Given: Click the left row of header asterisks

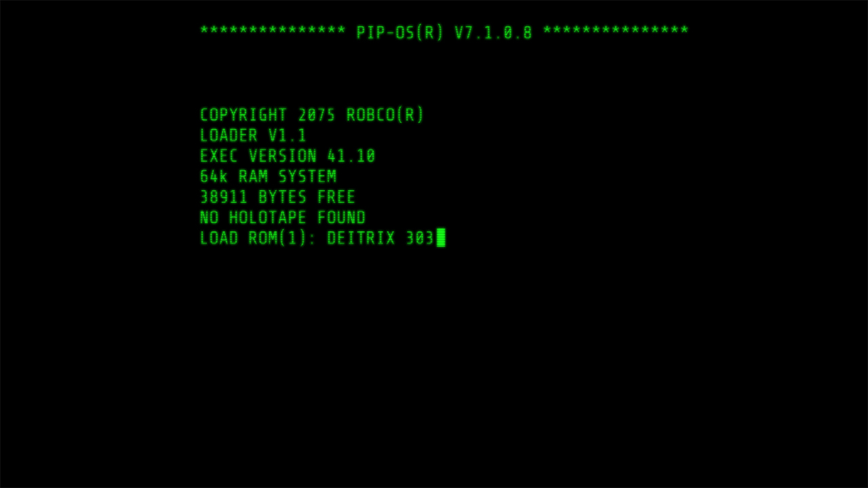Looking at the screenshot, I should 273,31.
